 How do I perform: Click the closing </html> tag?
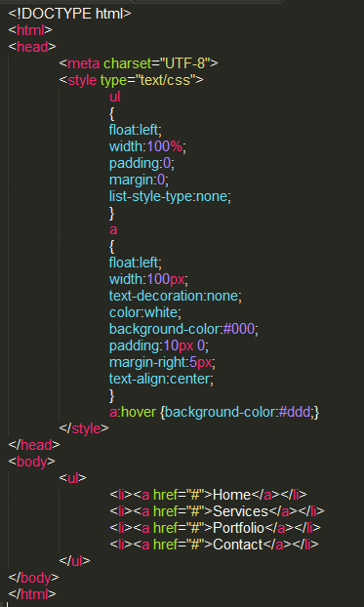coord(32,594)
